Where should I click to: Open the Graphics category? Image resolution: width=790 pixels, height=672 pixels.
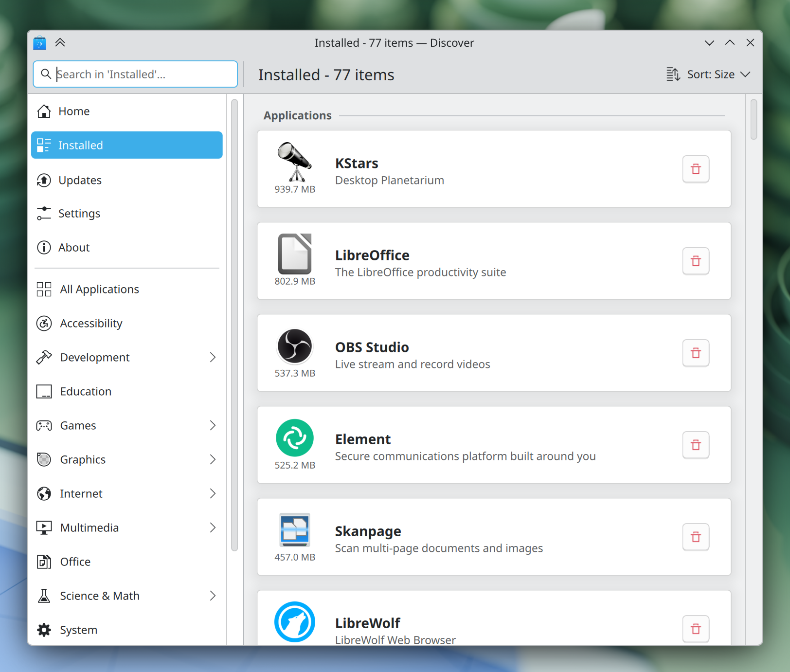127,459
